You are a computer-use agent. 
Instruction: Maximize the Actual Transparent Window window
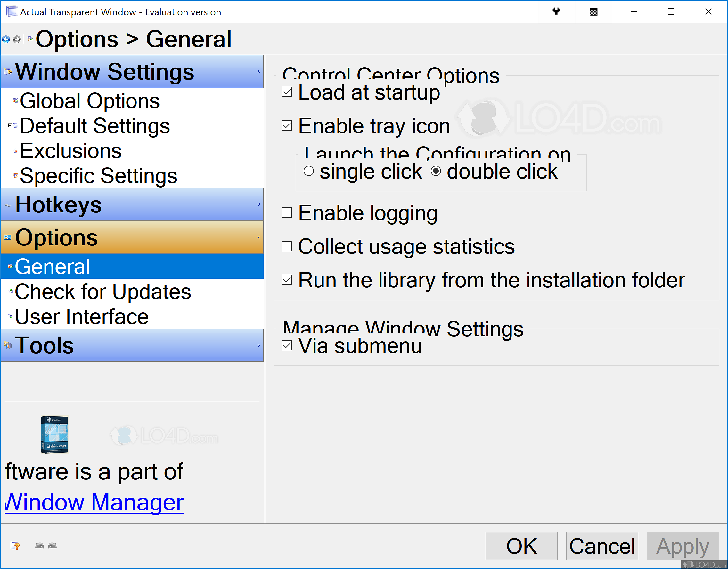click(671, 12)
